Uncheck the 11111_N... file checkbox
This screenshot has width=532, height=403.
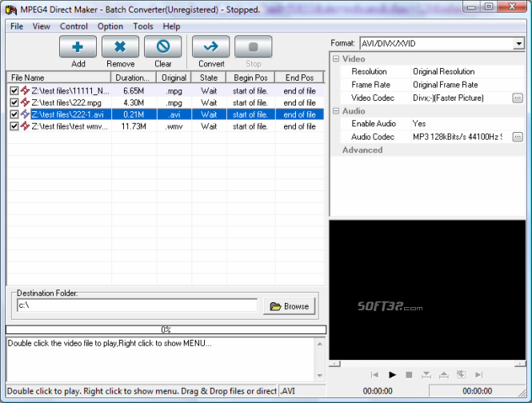click(14, 90)
